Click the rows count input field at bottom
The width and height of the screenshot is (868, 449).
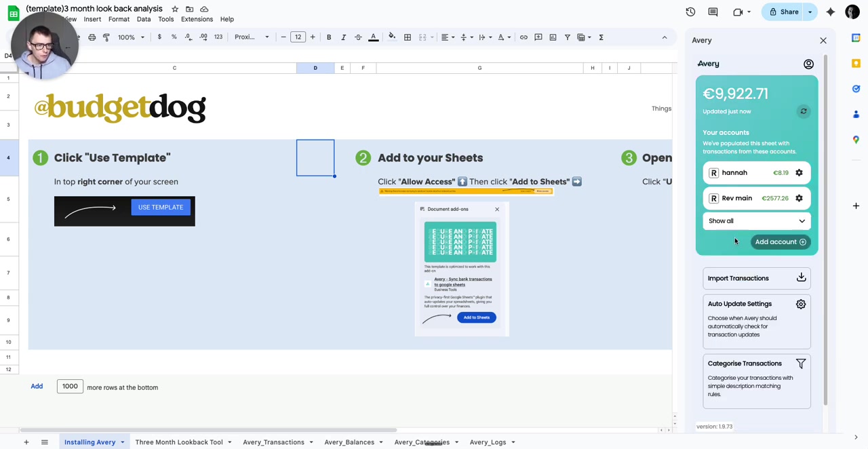coord(70,387)
